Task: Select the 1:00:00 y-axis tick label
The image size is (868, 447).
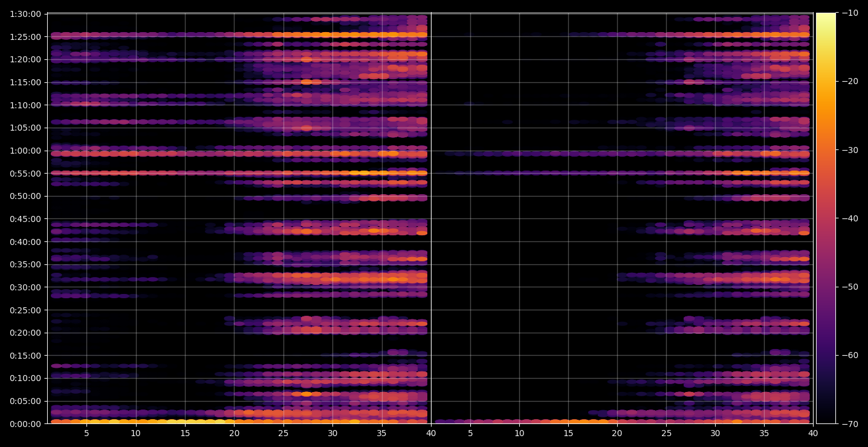Action: pyautogui.click(x=25, y=151)
